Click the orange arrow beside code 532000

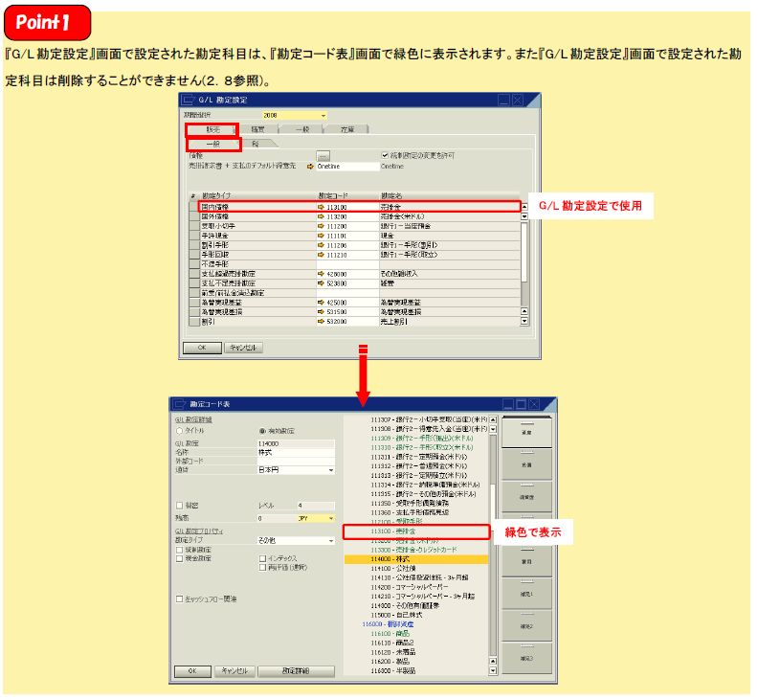pos(321,323)
